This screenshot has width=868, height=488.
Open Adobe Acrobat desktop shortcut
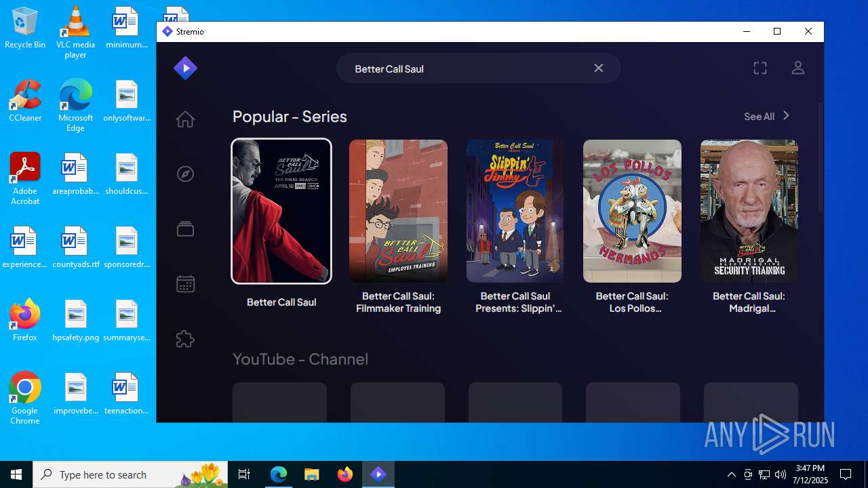(25, 180)
